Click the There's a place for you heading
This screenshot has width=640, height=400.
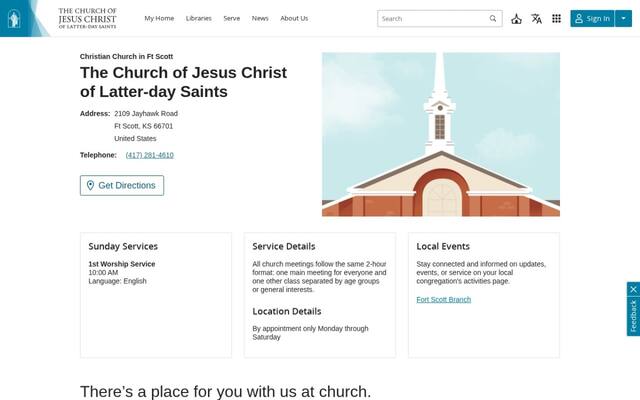tap(226, 391)
